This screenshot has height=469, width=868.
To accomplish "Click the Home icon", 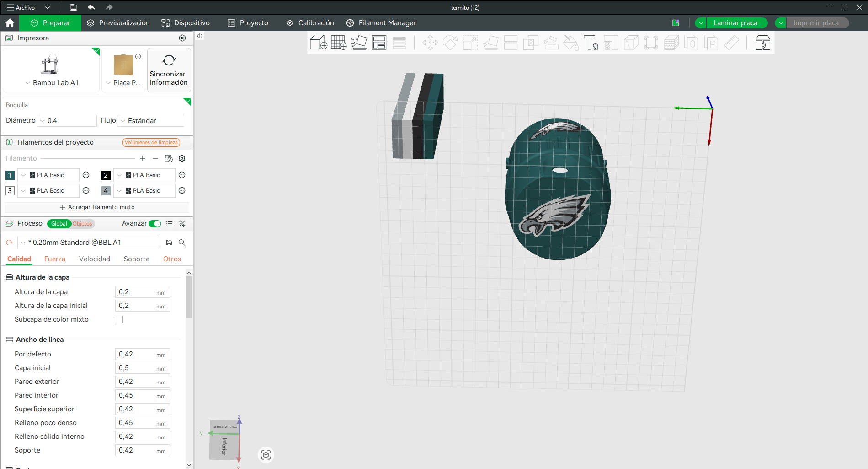I will [x=10, y=23].
